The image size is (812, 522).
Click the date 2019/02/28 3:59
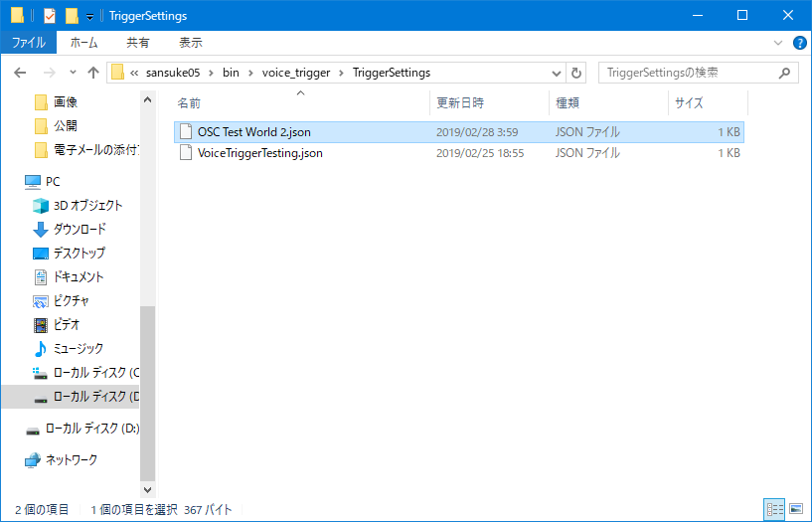point(477,132)
